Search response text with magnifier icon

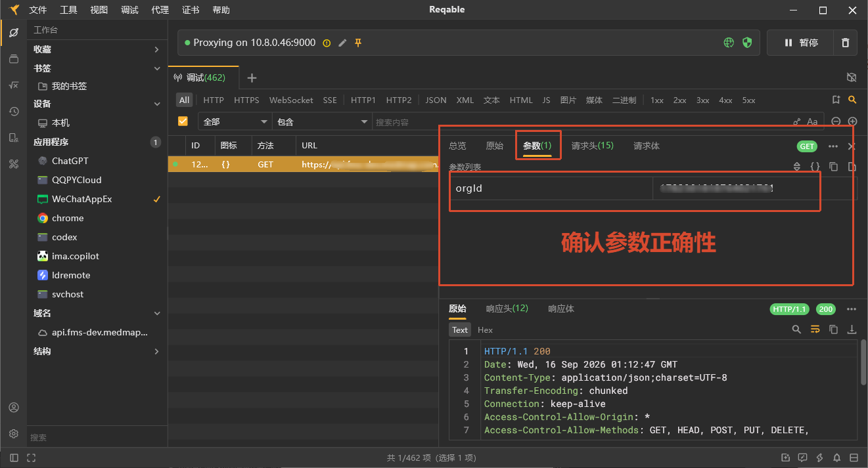click(796, 330)
